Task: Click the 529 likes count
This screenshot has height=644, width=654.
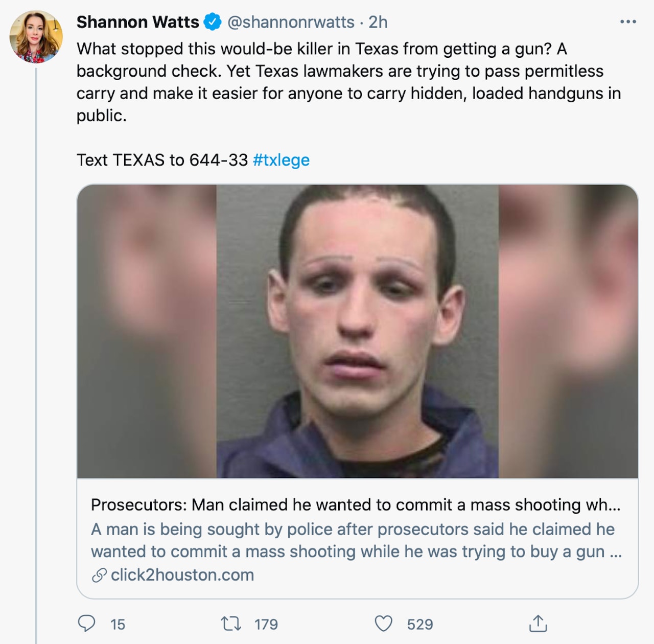Action: 420,624
